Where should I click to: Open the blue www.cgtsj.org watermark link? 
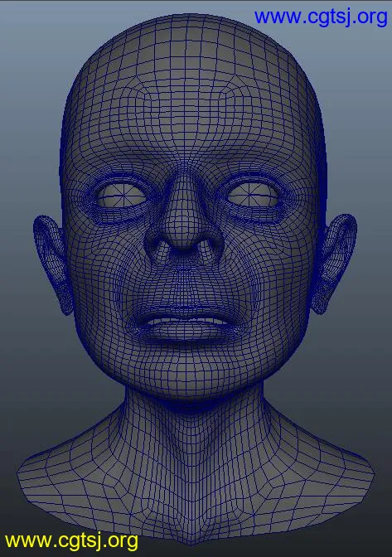coord(321,17)
